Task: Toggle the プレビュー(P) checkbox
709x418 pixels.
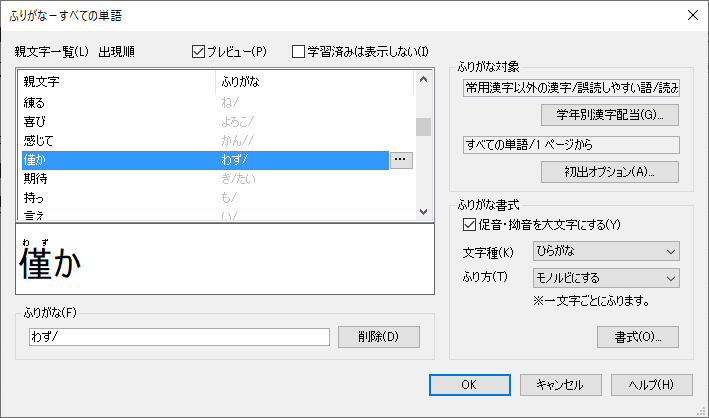Action: 198,51
